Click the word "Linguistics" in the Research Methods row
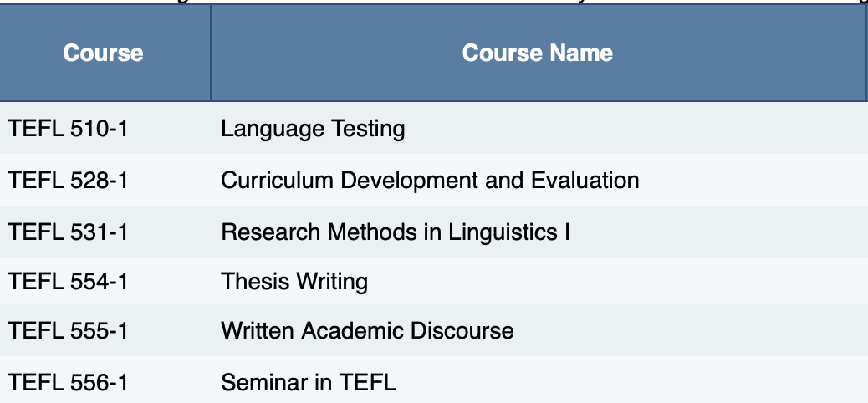The image size is (868, 403). point(498,231)
